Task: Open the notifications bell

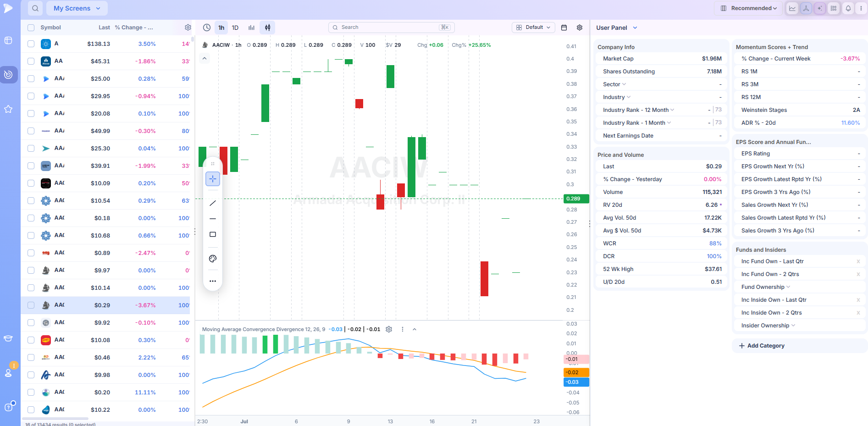Action: coord(848,8)
